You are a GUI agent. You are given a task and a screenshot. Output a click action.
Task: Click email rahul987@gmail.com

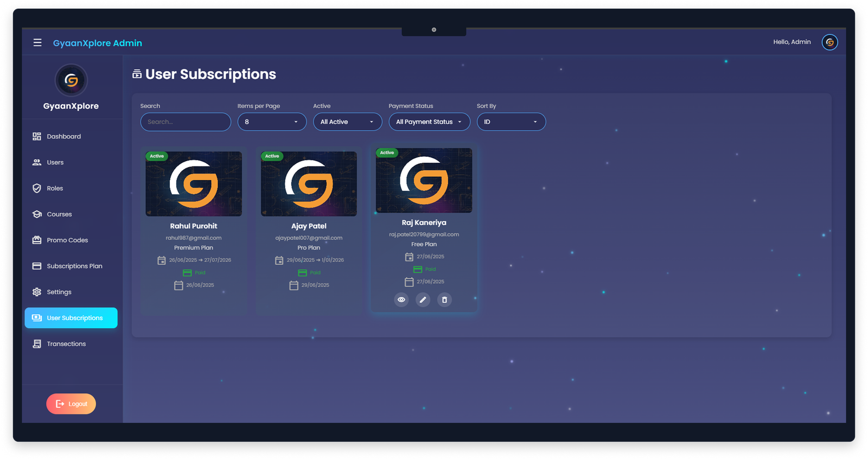pos(194,238)
